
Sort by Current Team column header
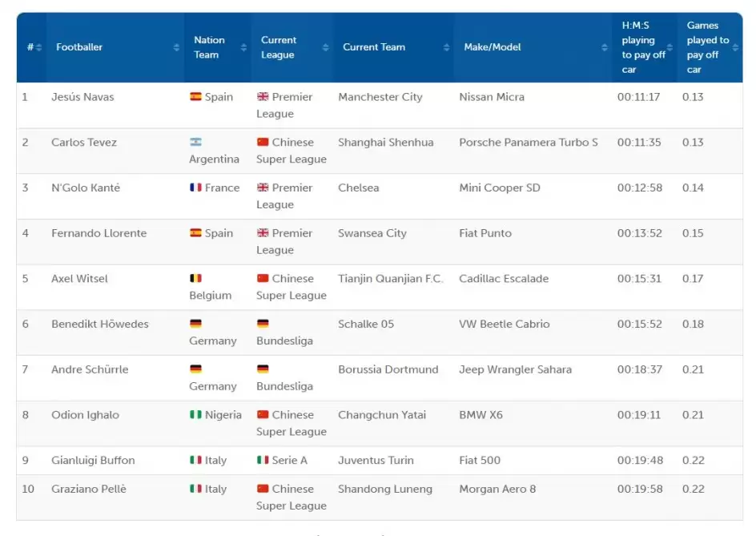373,47
